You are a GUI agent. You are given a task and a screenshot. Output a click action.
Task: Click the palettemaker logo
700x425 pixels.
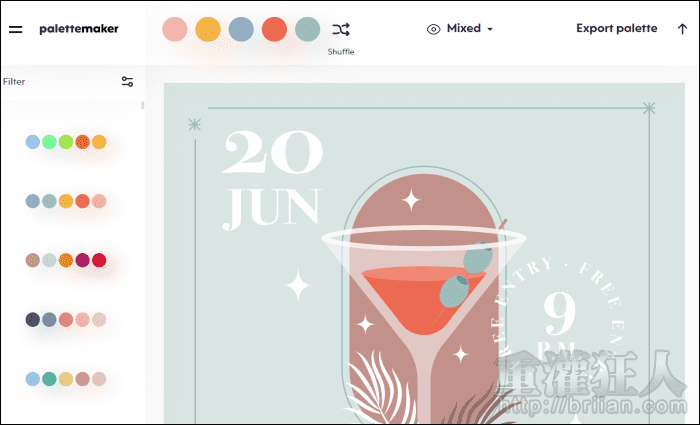pyautogui.click(x=79, y=29)
